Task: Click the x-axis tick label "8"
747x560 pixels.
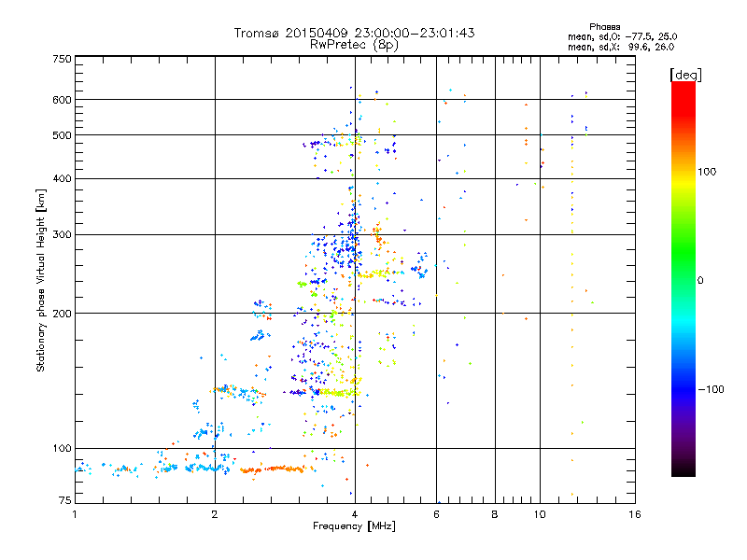Action: tap(495, 514)
